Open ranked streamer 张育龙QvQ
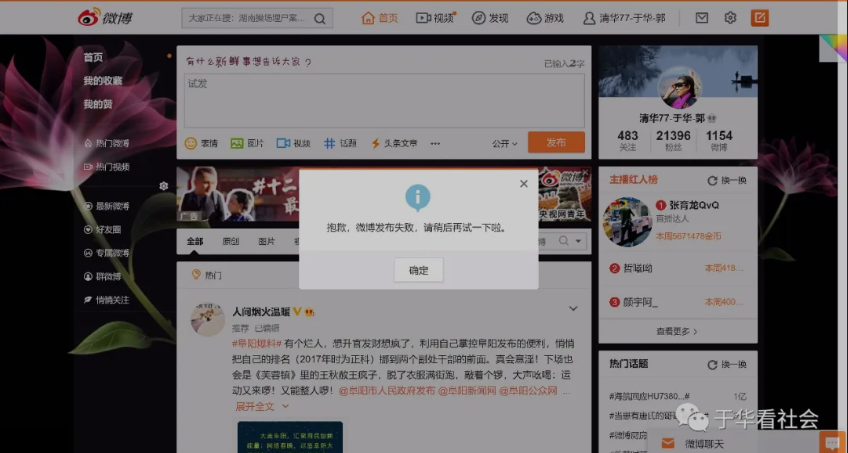The height and width of the screenshot is (453, 848). click(x=694, y=205)
